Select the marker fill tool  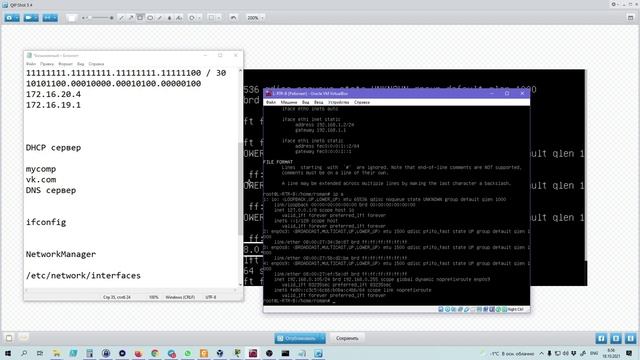tap(169, 18)
